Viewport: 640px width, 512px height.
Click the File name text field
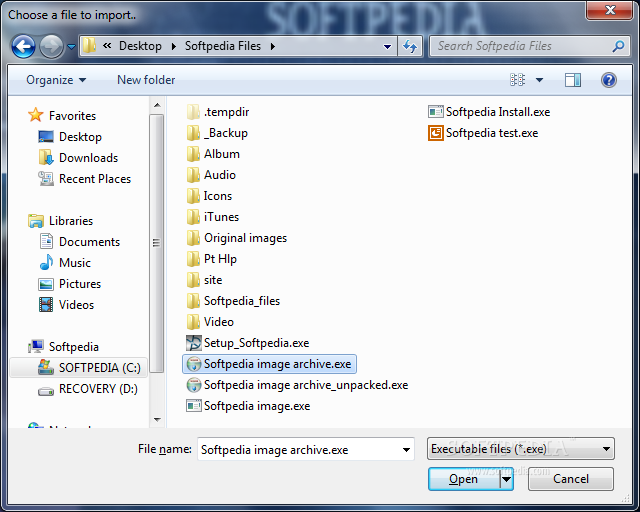tap(299, 450)
